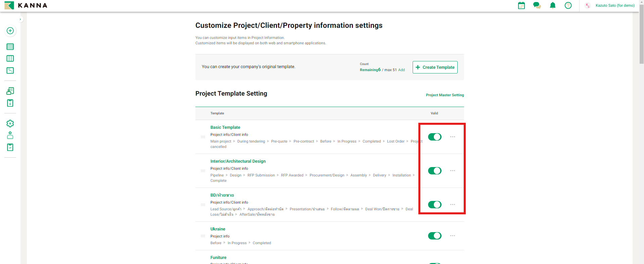Grab the drag handle for Basic Template
This screenshot has width=644, height=264.
tap(203, 137)
